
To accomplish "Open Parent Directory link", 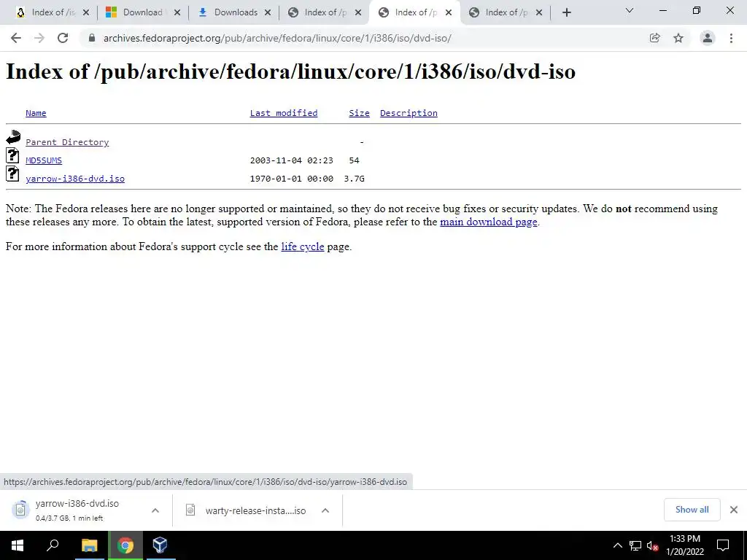I will click(x=67, y=142).
